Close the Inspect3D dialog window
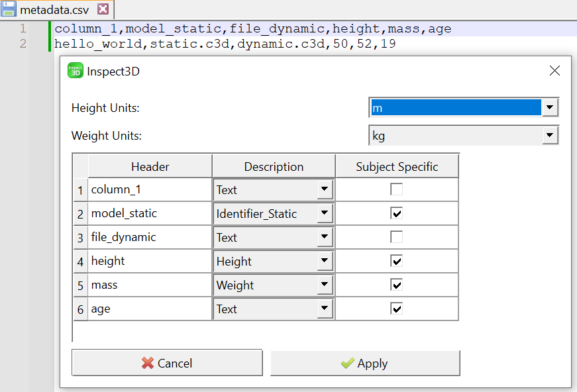Viewport: 577px width, 392px height. point(554,71)
